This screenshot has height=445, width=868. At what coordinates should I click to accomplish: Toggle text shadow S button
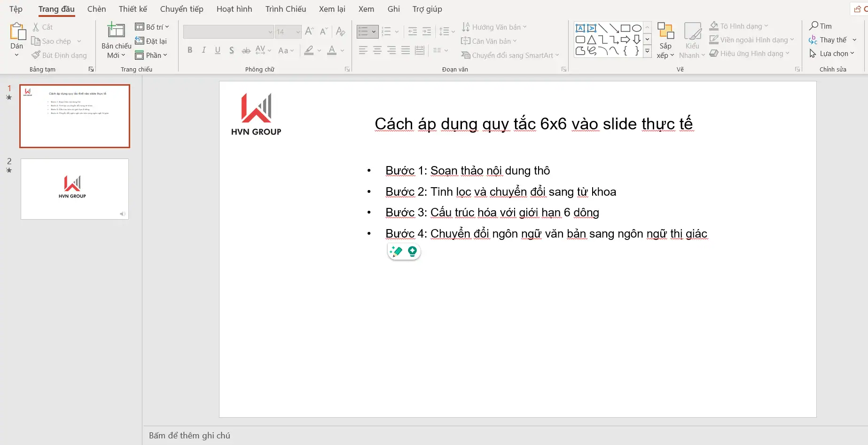pos(232,50)
